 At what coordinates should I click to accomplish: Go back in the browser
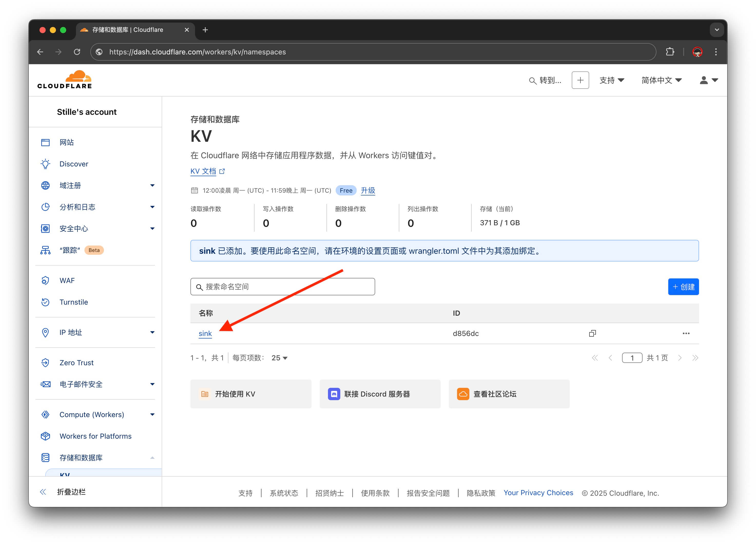tap(40, 52)
